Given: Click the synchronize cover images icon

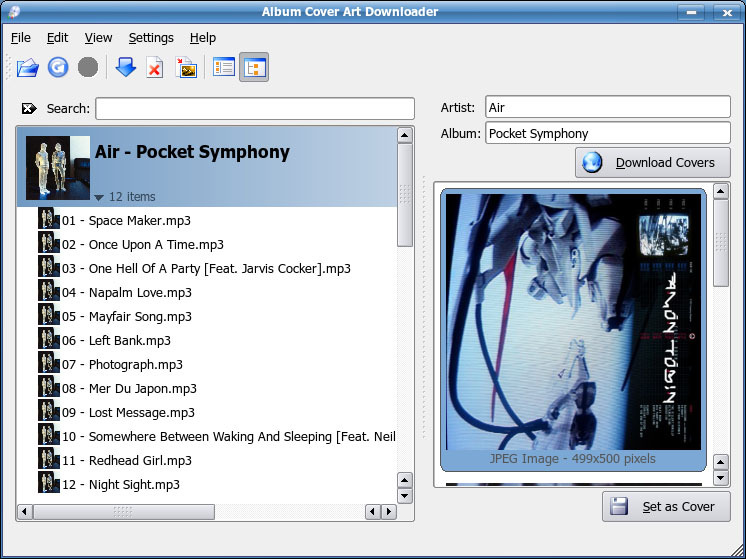Looking at the screenshot, I should tap(186, 67).
